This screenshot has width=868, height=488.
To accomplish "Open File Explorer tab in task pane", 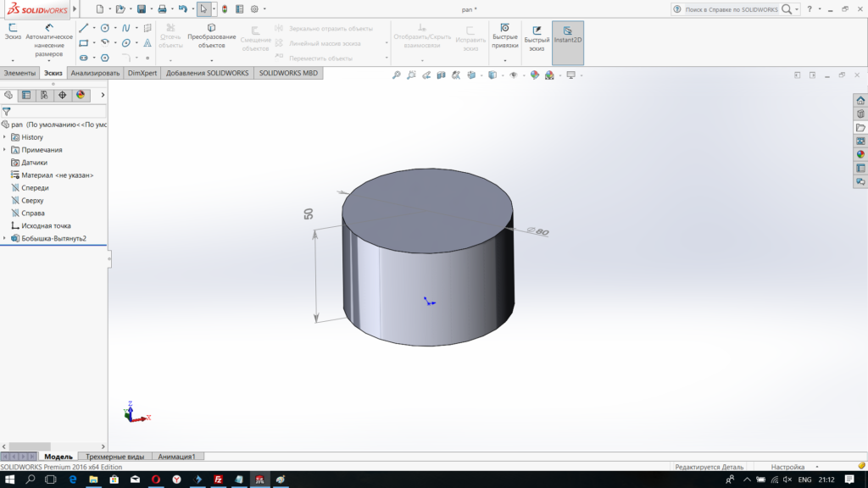I will coord(860,128).
